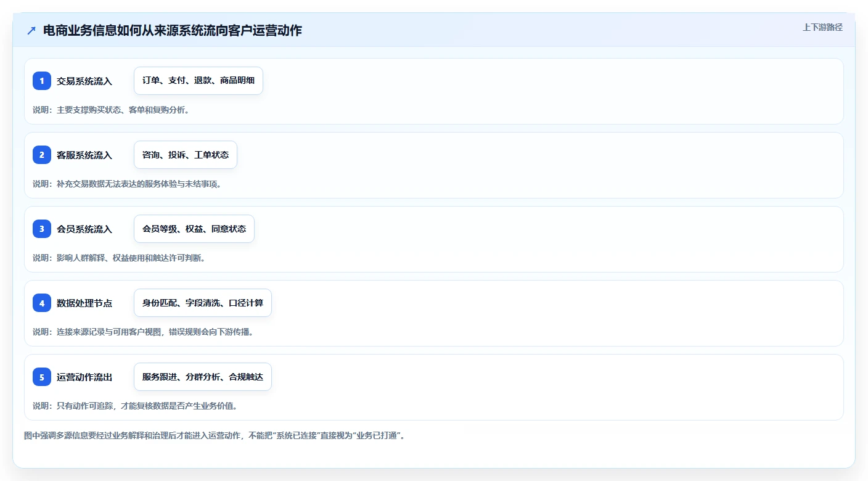Screen dimensions: 868x481
Task: Click the 客服系统流入 label
Action: pos(84,155)
